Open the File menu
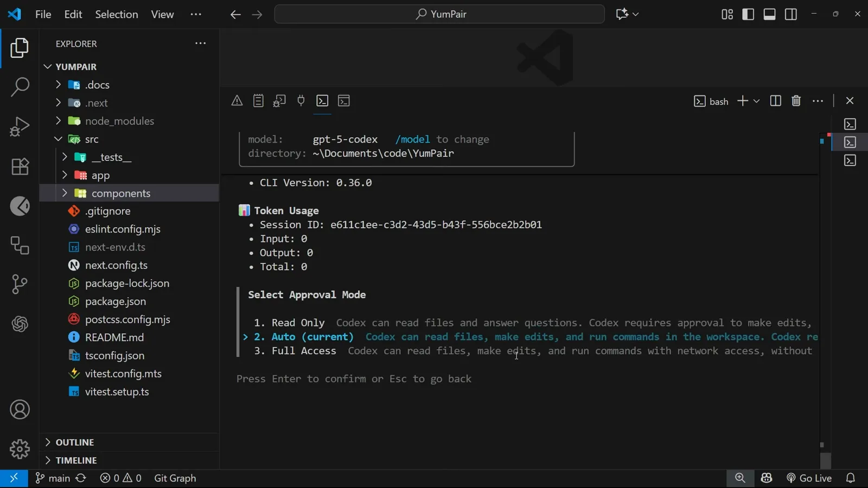Viewport: 868px width, 488px height. (43, 14)
